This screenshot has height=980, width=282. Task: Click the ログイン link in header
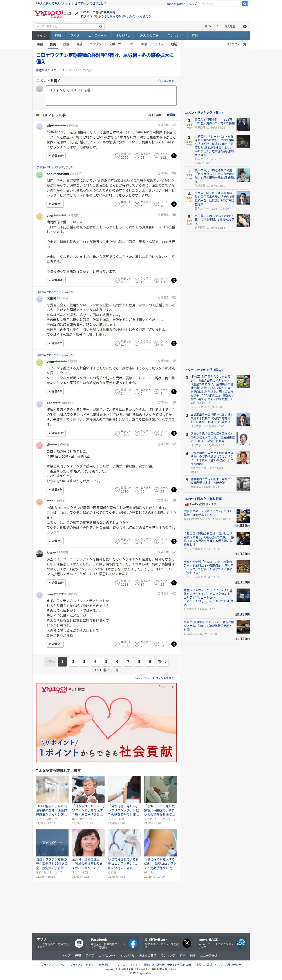click(x=86, y=16)
